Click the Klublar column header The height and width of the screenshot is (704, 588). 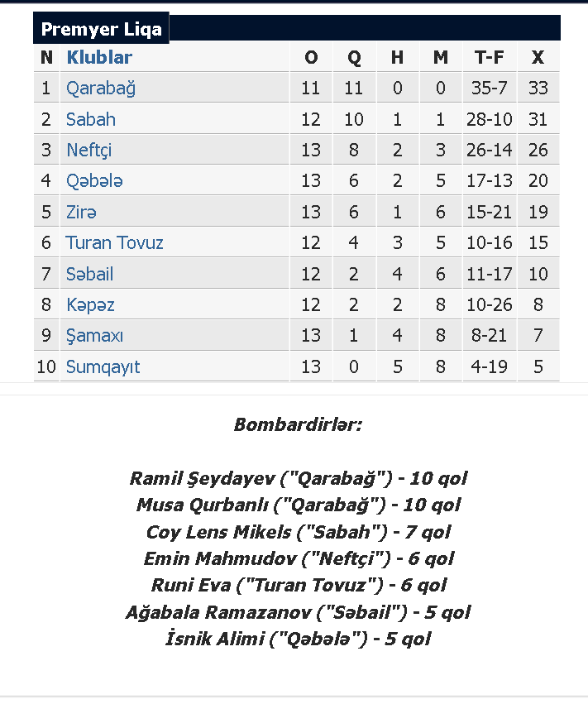click(99, 57)
